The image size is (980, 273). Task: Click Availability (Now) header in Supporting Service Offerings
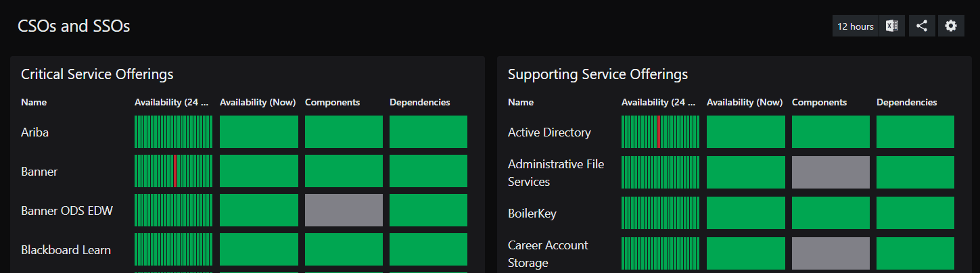(x=745, y=103)
